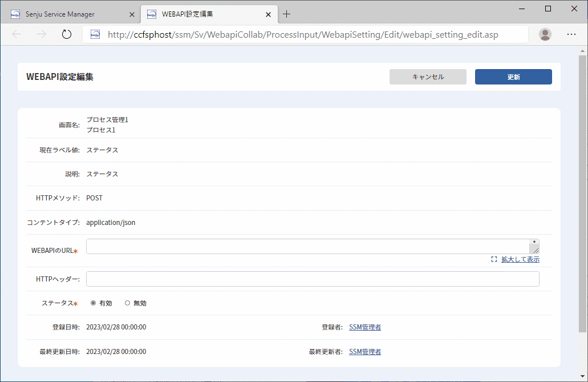This screenshot has width=588, height=382.
Task: Open the 拡大して表示 link
Action: (520, 259)
